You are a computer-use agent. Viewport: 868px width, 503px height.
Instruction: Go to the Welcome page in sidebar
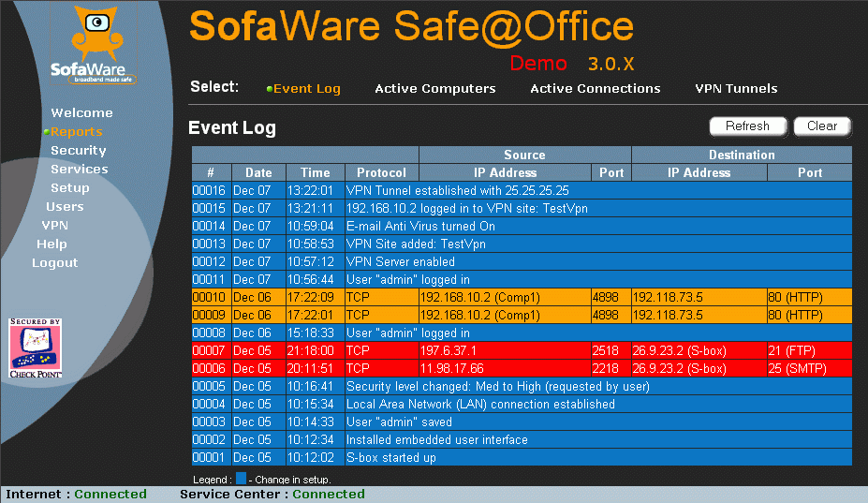pyautogui.click(x=81, y=113)
